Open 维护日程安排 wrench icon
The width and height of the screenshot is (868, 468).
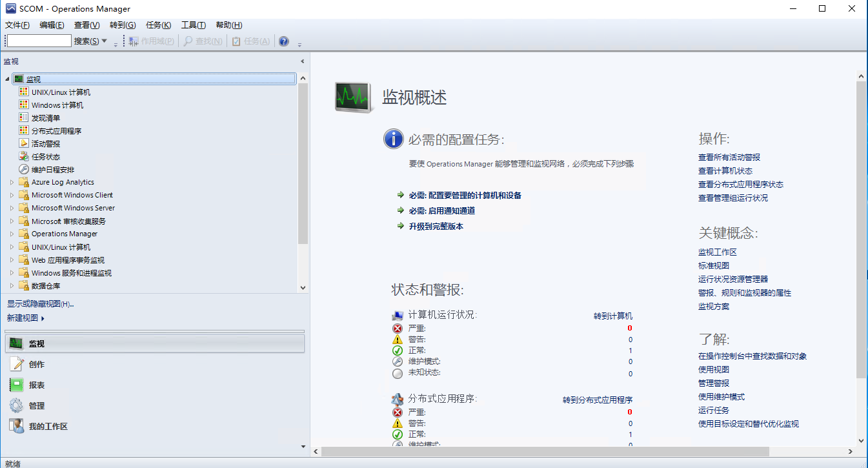[x=23, y=169]
